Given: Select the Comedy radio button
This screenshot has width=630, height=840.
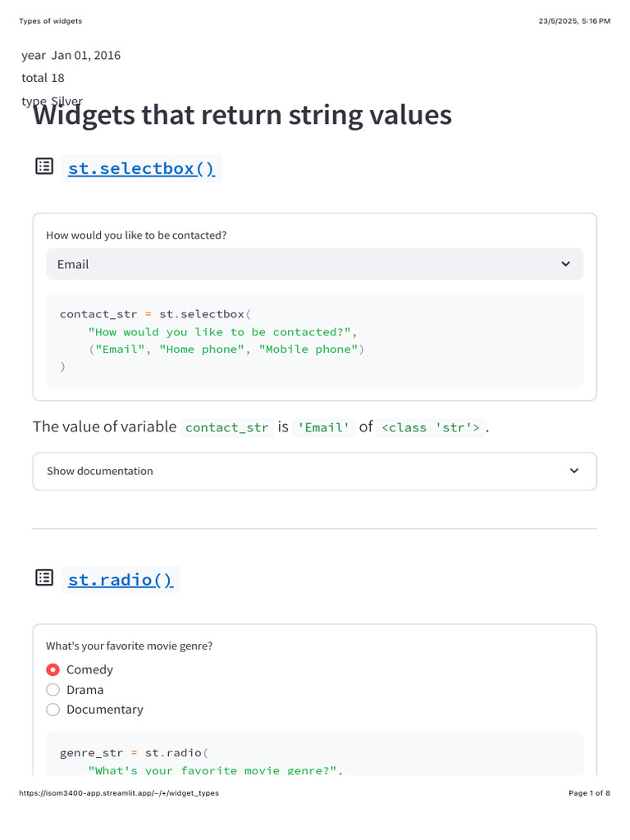Looking at the screenshot, I should pos(53,669).
